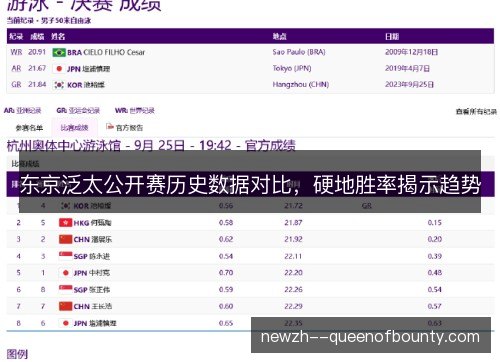Click the time gap 0.15
Viewport: 500px width, 362px height.
coord(435,223)
